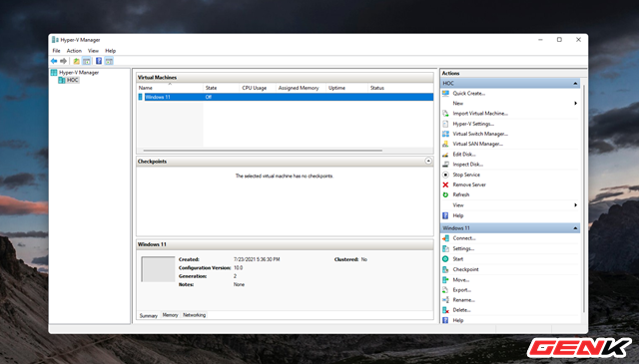Click the Inspect Disk icon
This screenshot has width=639, height=364.
tap(445, 165)
